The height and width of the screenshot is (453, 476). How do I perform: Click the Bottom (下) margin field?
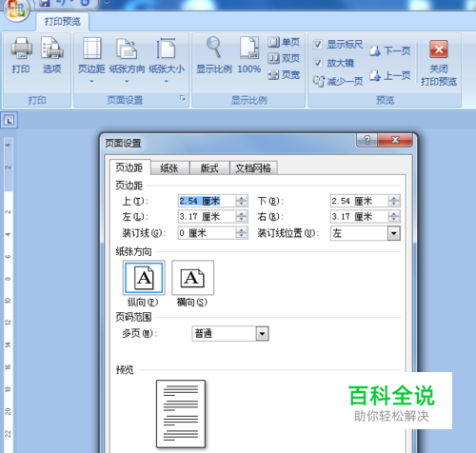pos(359,201)
